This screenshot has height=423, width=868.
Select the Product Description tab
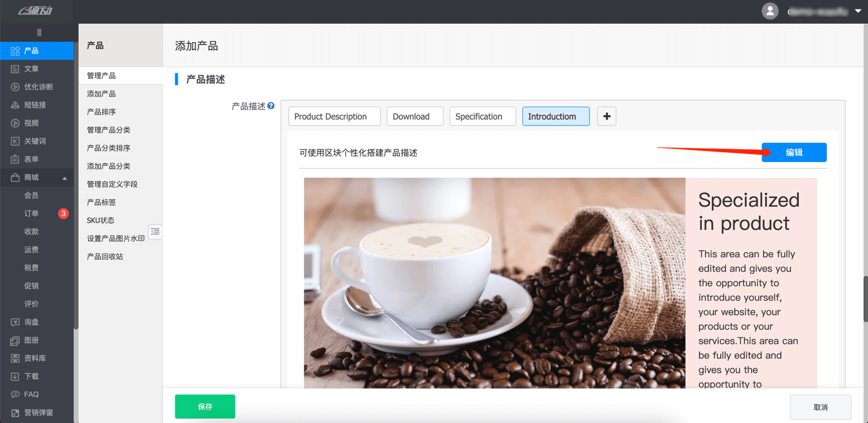(x=334, y=116)
